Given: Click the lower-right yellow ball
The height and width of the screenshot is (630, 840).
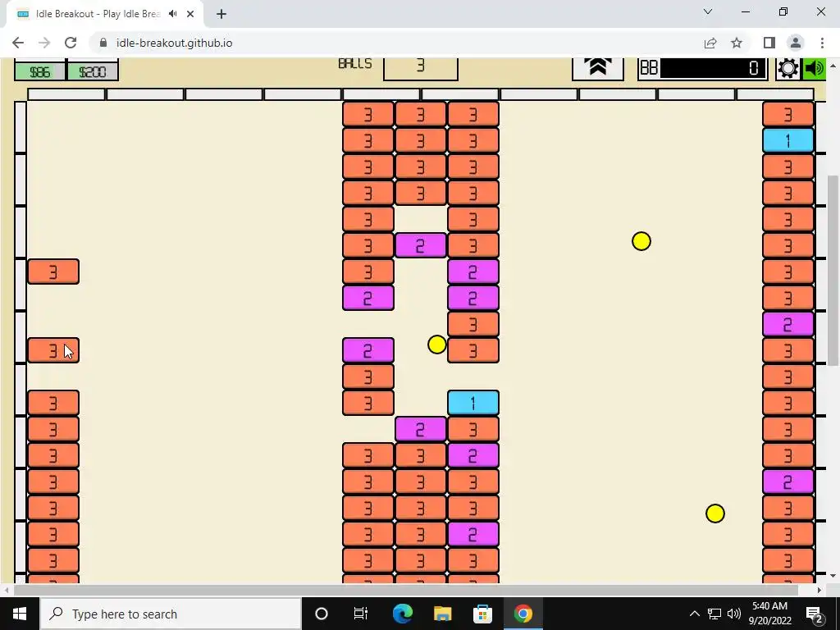Looking at the screenshot, I should click(x=715, y=514).
